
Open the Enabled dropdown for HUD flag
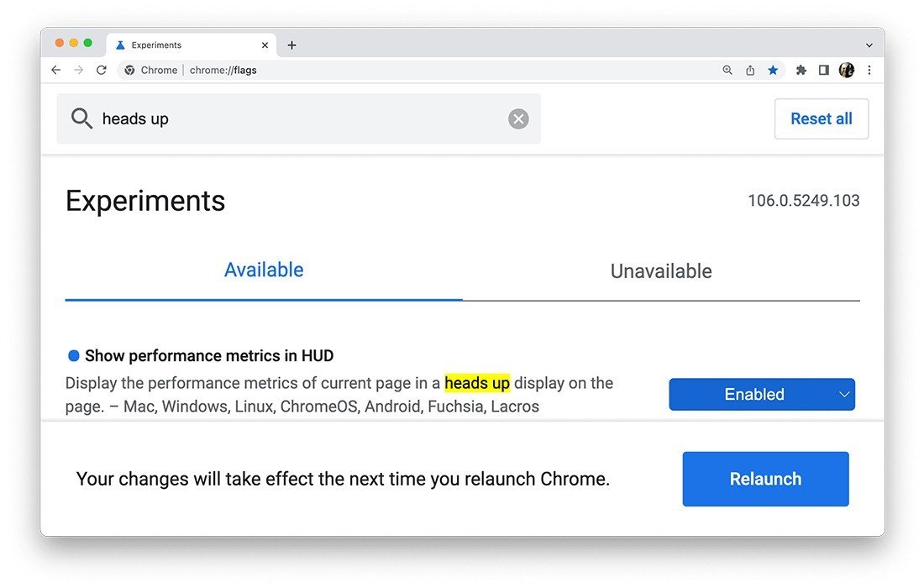pos(762,394)
